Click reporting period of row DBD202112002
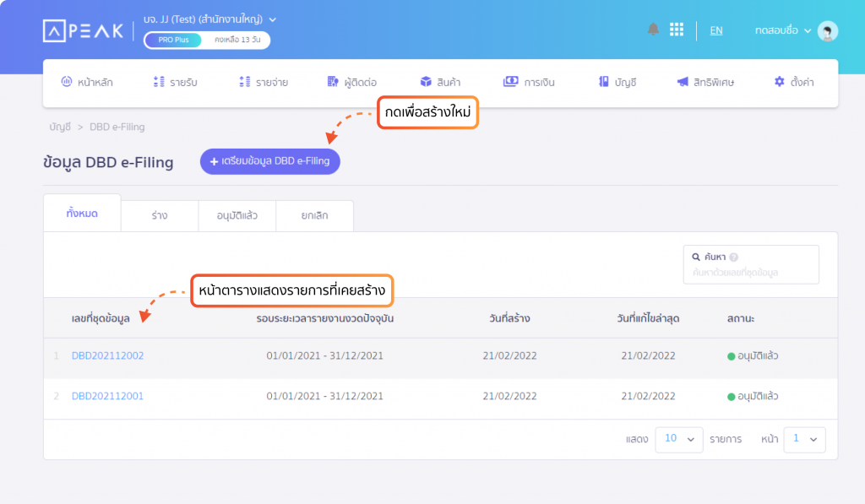This screenshot has height=504, width=865. coord(325,355)
